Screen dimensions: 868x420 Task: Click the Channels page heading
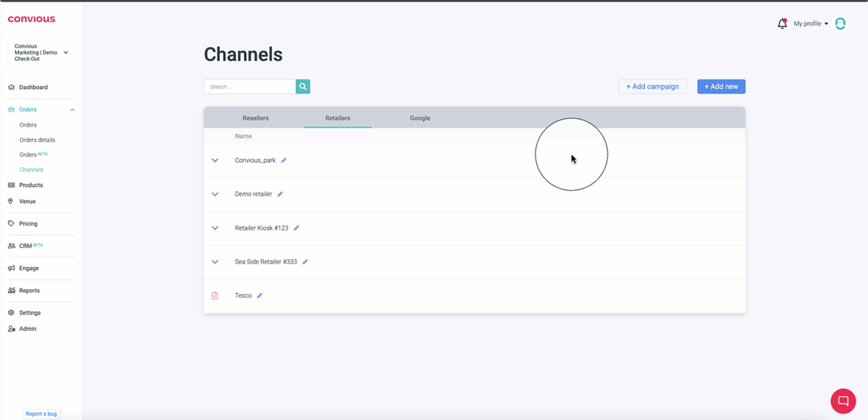pyautogui.click(x=243, y=54)
